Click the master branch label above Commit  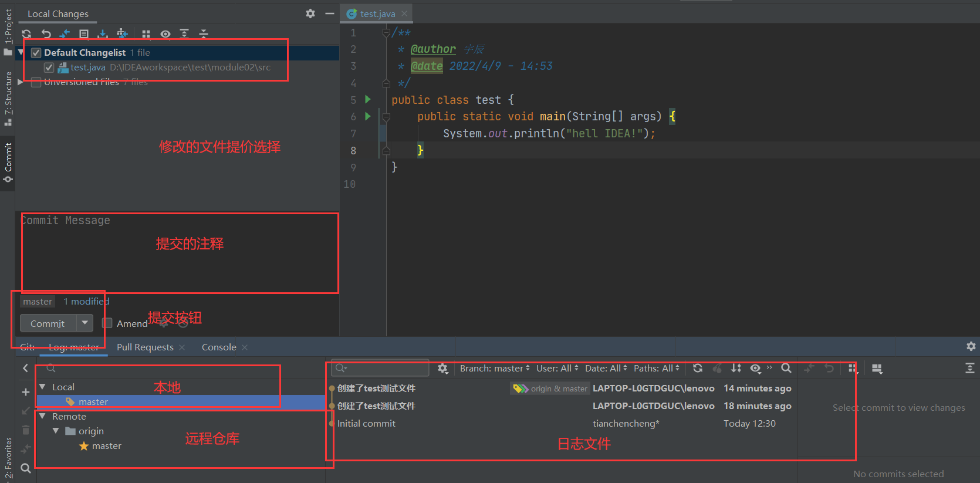(x=38, y=302)
